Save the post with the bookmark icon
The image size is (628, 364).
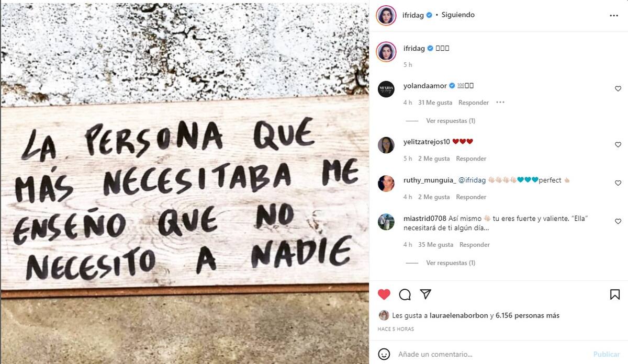pyautogui.click(x=615, y=294)
